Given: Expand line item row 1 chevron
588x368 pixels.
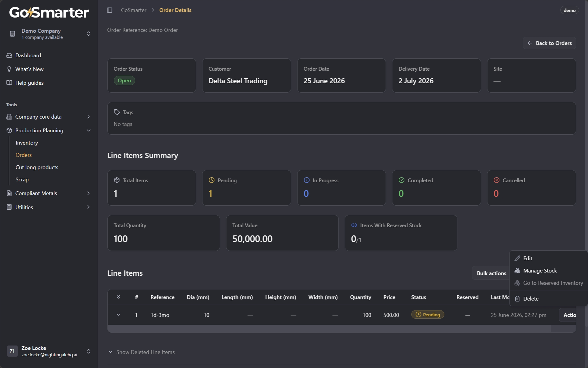Looking at the screenshot, I should [118, 315].
